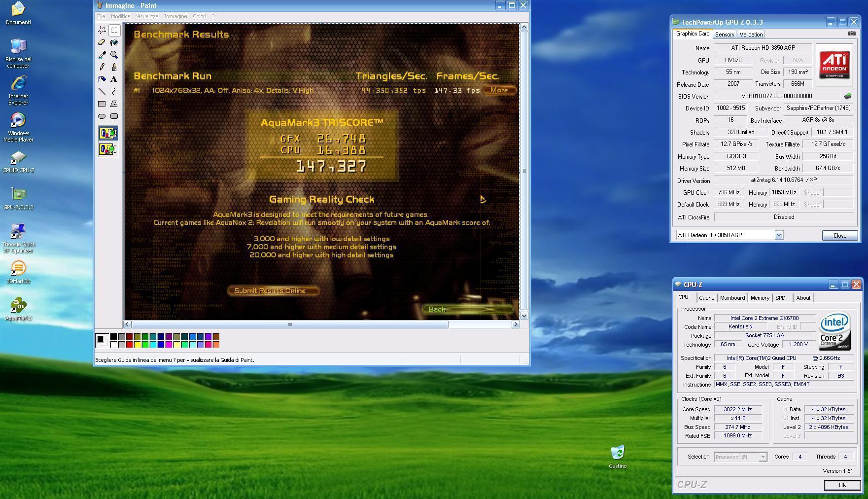The image size is (868, 499).
Task: Switch to the Sensors tab in GPU-Z
Action: tap(725, 34)
